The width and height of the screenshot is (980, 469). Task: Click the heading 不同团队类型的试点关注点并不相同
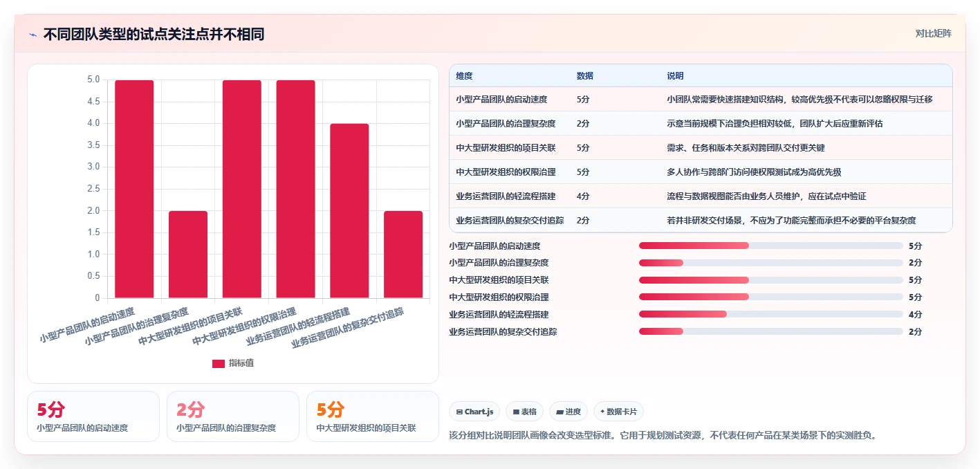click(154, 35)
